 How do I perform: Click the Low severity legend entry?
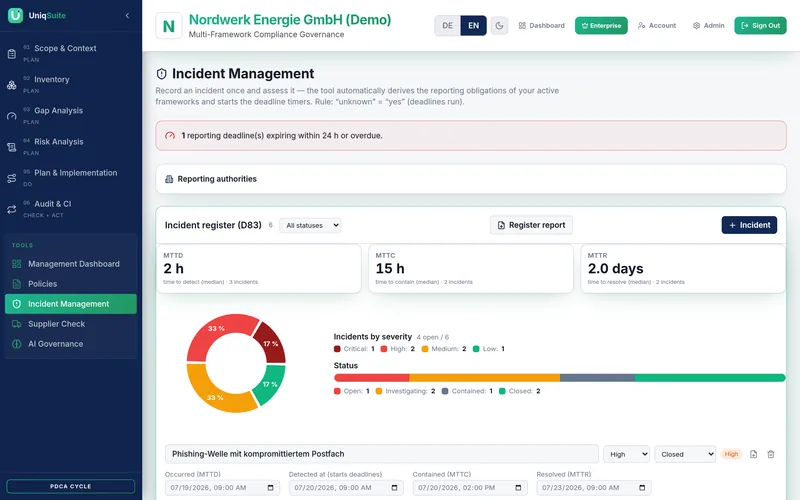point(489,349)
